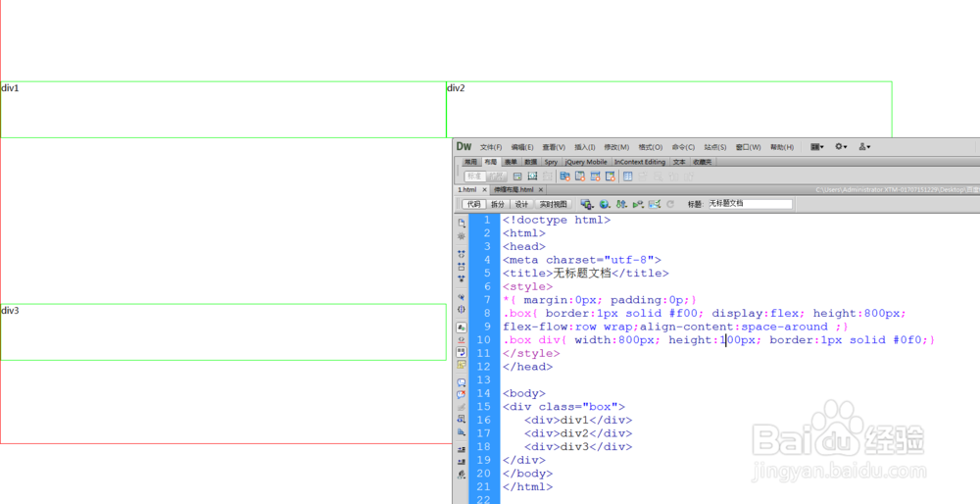This screenshot has width=980, height=504.
Task: Click the Collapse Full Tag icon
Action: pos(462,254)
